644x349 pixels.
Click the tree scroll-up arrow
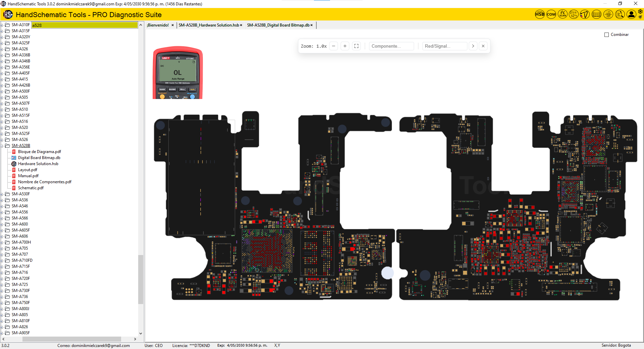pos(141,25)
